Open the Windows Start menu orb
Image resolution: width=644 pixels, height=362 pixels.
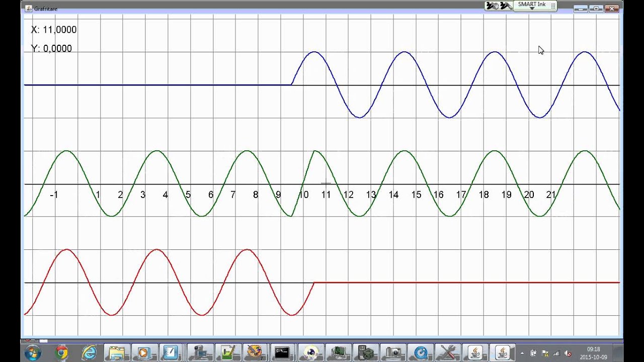33,353
